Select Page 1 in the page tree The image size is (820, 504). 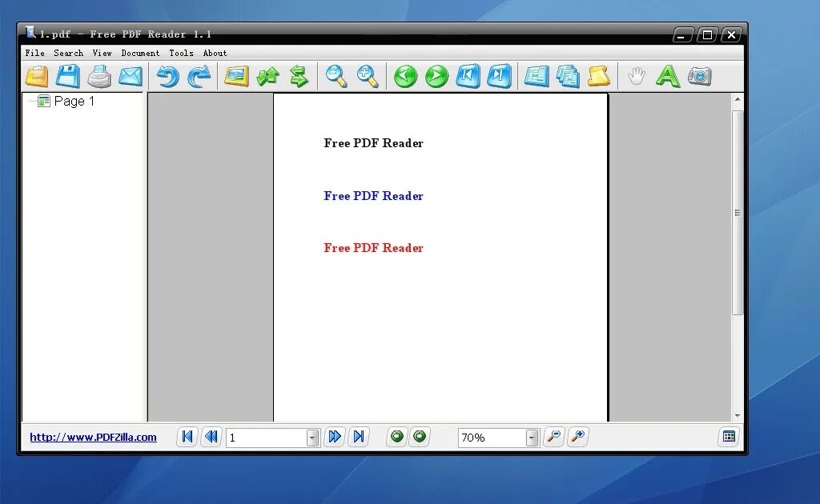(x=74, y=101)
